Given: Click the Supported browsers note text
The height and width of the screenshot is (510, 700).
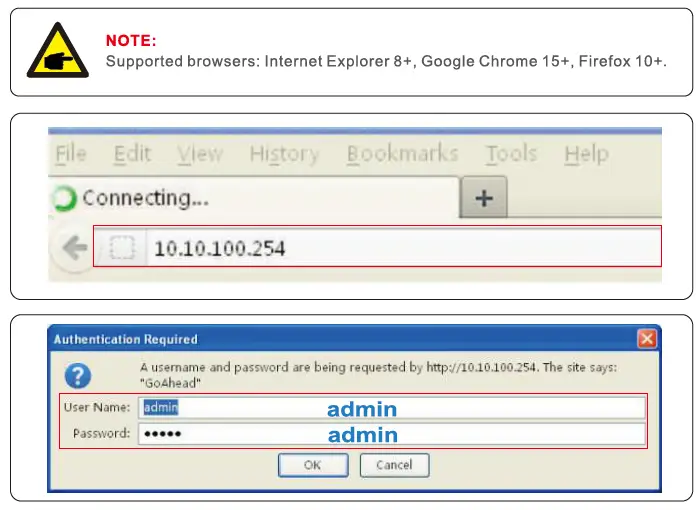Looking at the screenshot, I should click(x=386, y=61).
